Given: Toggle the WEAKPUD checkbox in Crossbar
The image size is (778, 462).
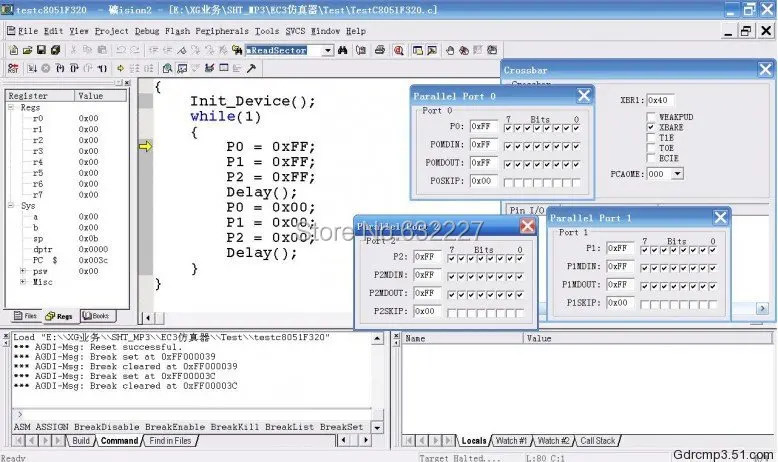Looking at the screenshot, I should point(651,117).
